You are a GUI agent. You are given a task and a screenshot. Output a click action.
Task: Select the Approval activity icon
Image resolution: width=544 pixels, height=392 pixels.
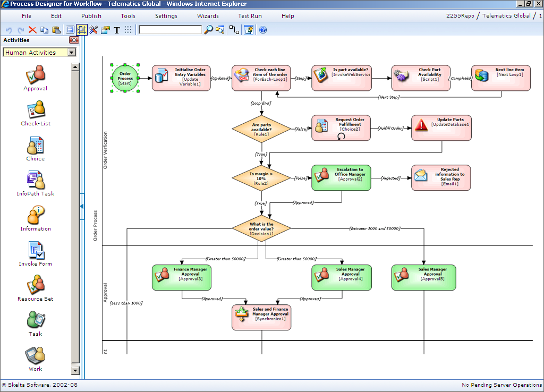pyautogui.click(x=36, y=75)
